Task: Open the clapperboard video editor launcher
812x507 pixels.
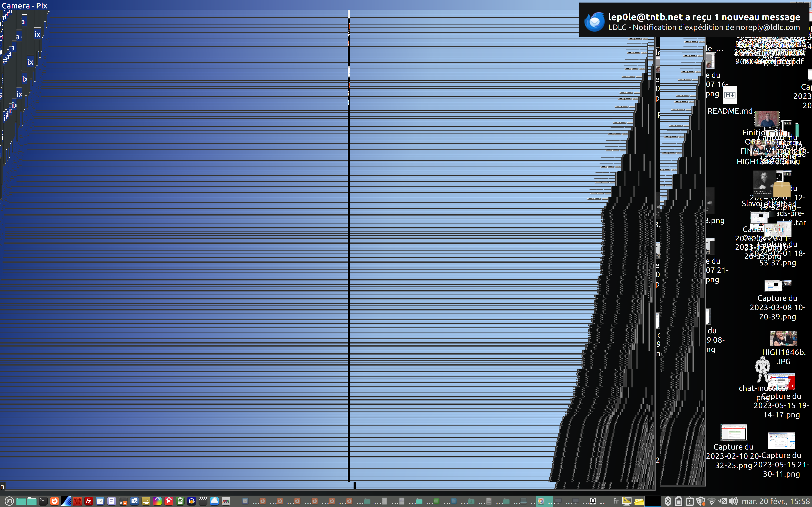Action: click(x=203, y=501)
